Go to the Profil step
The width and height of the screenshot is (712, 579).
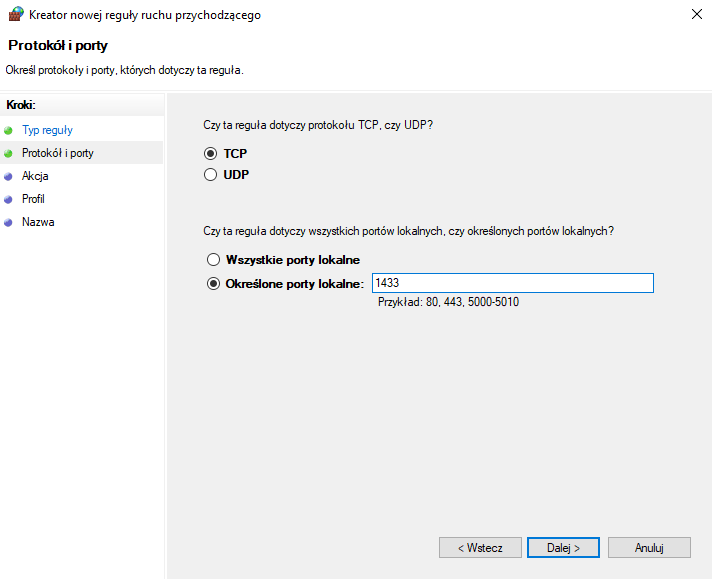point(33,199)
